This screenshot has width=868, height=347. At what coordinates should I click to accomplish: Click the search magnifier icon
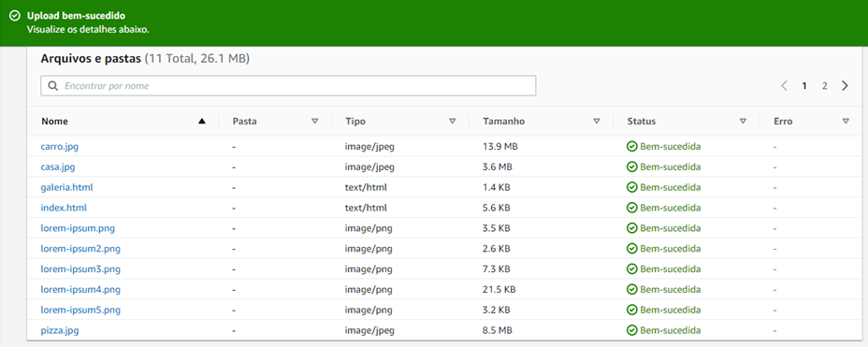point(53,86)
